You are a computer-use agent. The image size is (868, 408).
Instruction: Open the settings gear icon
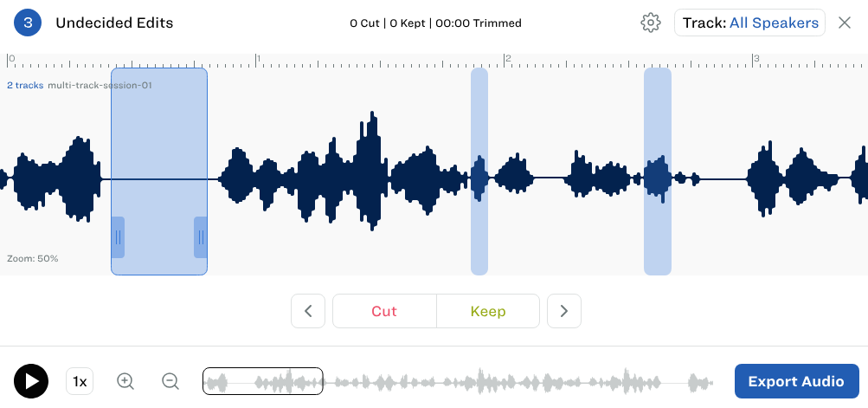pos(651,23)
